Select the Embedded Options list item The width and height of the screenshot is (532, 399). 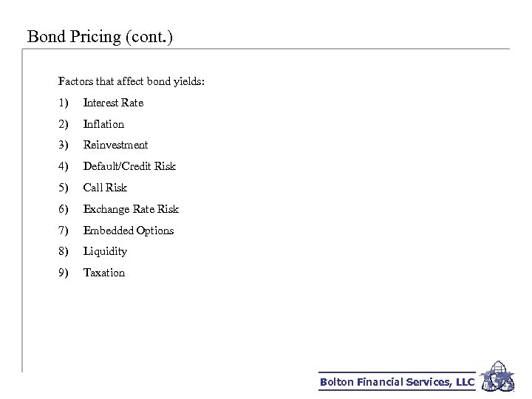129,231
